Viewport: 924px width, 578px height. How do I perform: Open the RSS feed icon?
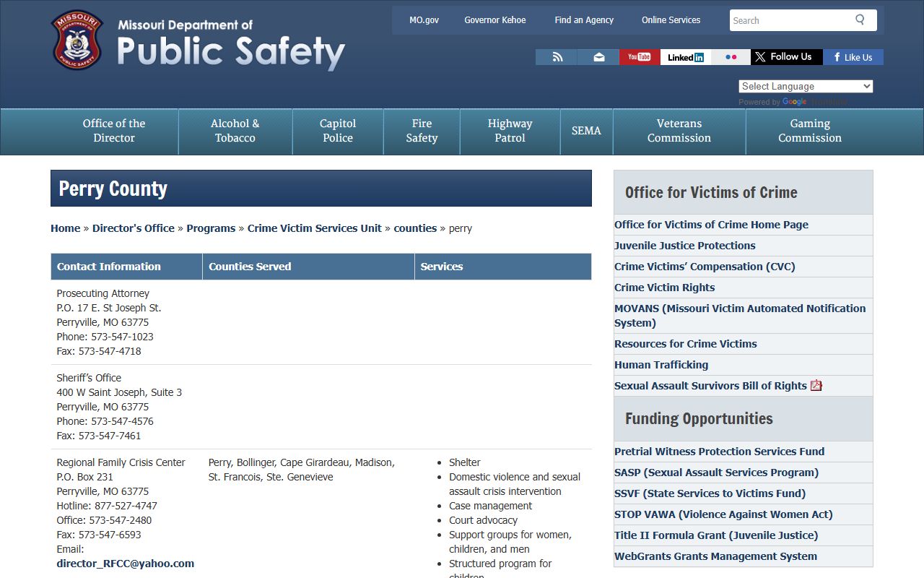tap(557, 57)
